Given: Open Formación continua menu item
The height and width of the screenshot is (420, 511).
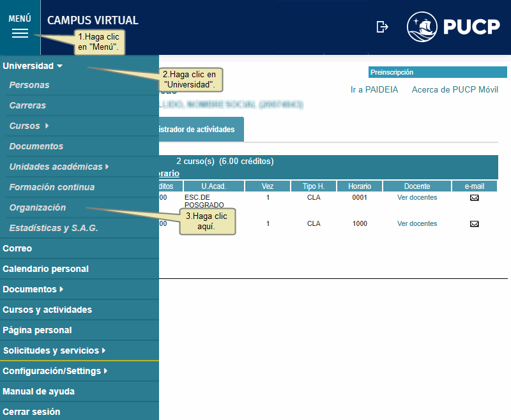Looking at the screenshot, I should pyautogui.click(x=52, y=187).
